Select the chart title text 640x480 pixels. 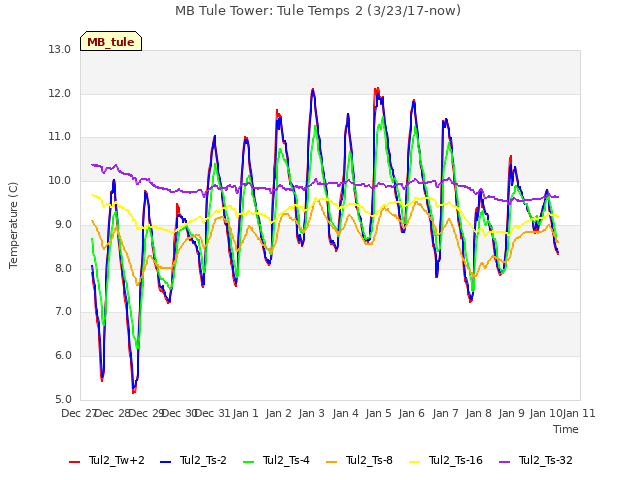tap(318, 11)
